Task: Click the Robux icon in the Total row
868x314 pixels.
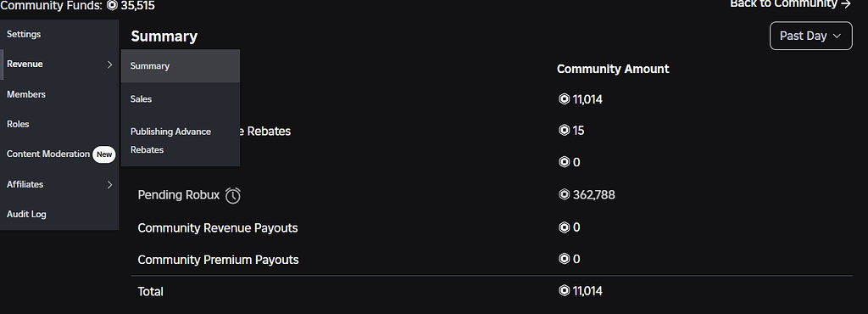Action: pyautogui.click(x=564, y=290)
